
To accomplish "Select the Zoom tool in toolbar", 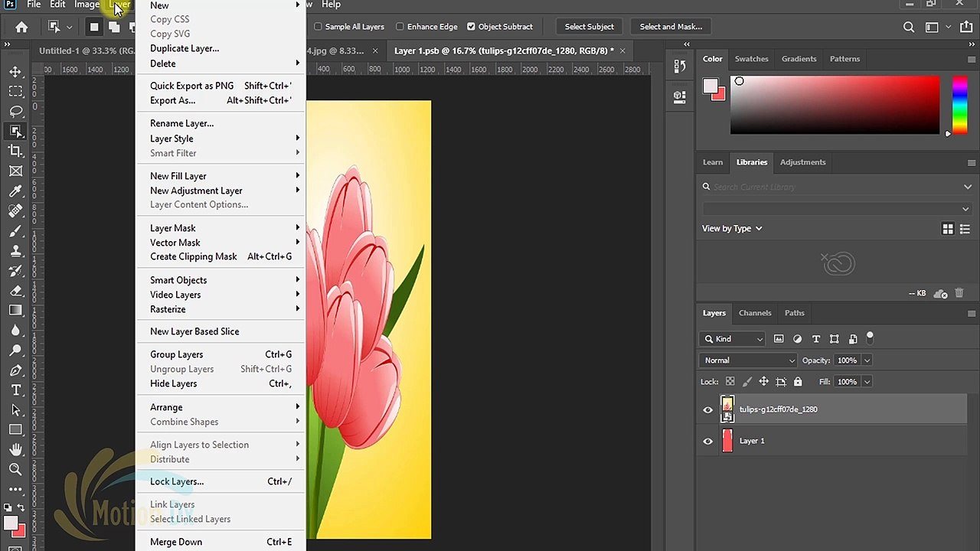I will pyautogui.click(x=15, y=470).
